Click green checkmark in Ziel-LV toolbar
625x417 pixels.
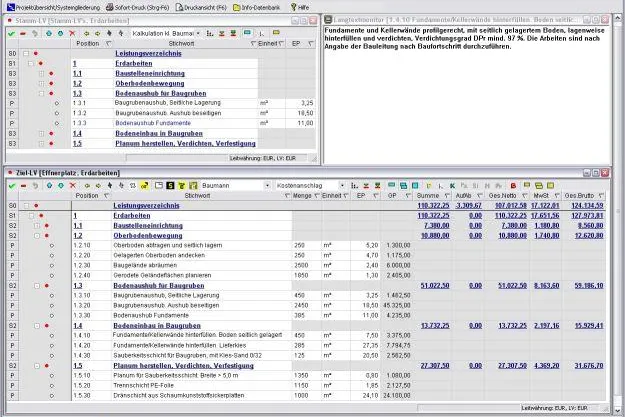12,186
